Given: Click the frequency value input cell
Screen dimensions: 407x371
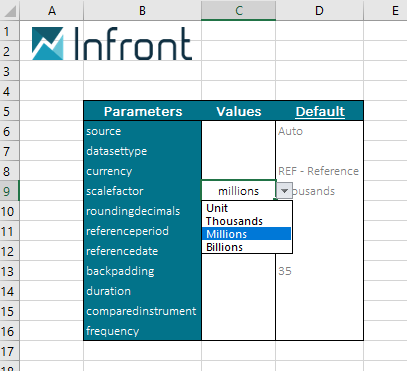Looking at the screenshot, I should [239, 331].
